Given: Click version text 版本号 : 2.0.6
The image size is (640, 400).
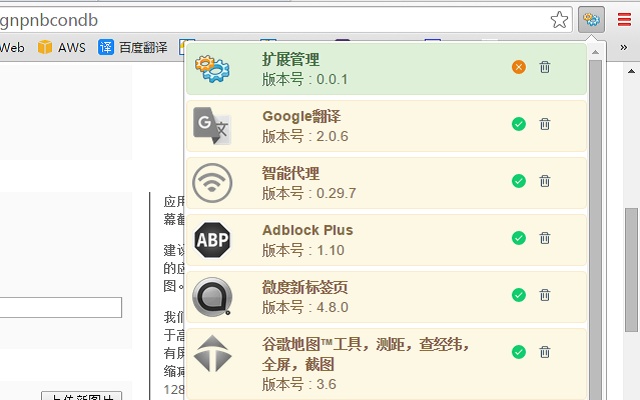Looking at the screenshot, I should tap(305, 136).
